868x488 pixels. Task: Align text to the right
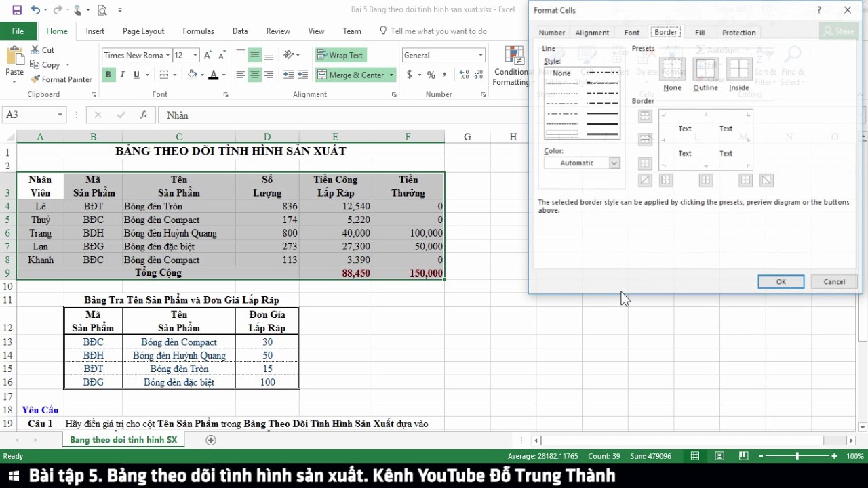pyautogui.click(x=269, y=75)
